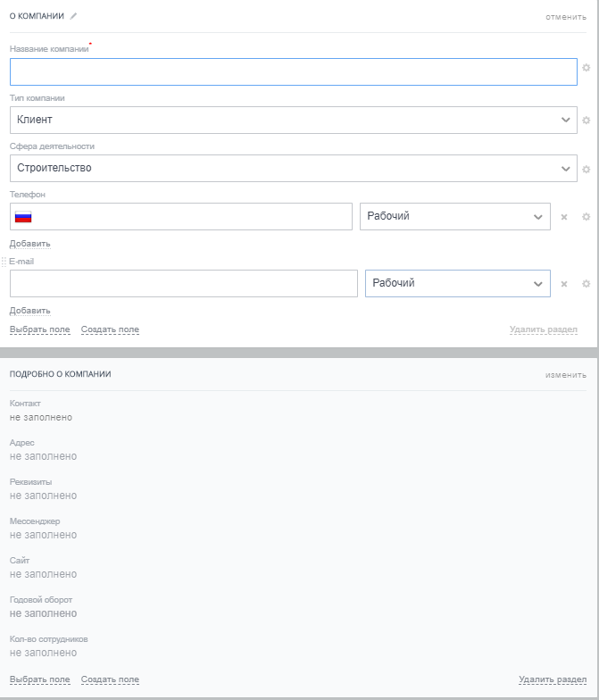Expand the Тип компании dropdown
The height and width of the screenshot is (700, 599).
click(x=293, y=120)
